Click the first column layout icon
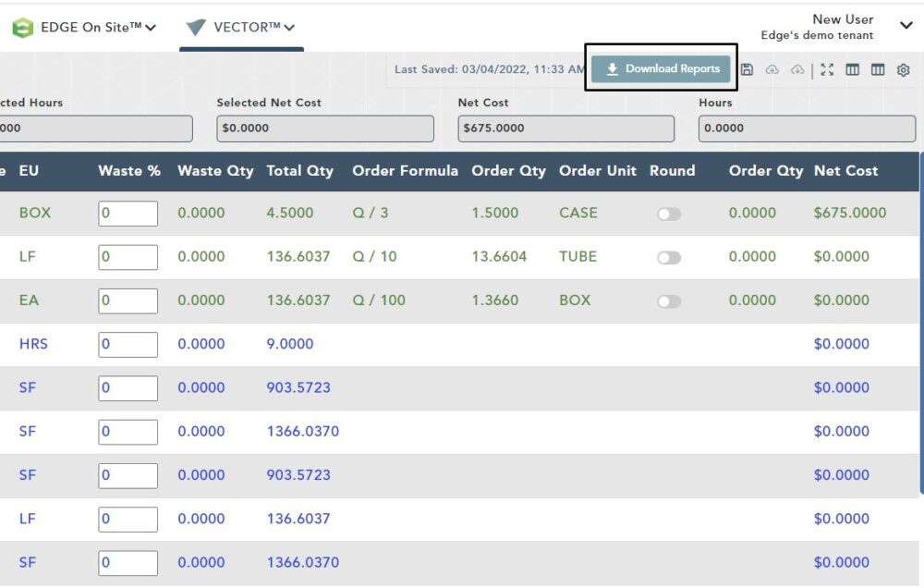This screenshot has width=924, height=588. [x=853, y=69]
